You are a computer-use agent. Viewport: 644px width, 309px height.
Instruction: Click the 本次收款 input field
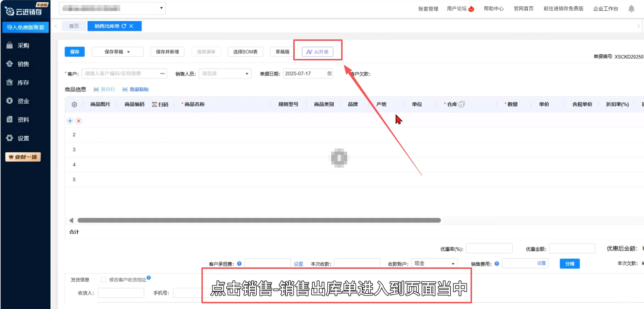[x=357, y=264]
